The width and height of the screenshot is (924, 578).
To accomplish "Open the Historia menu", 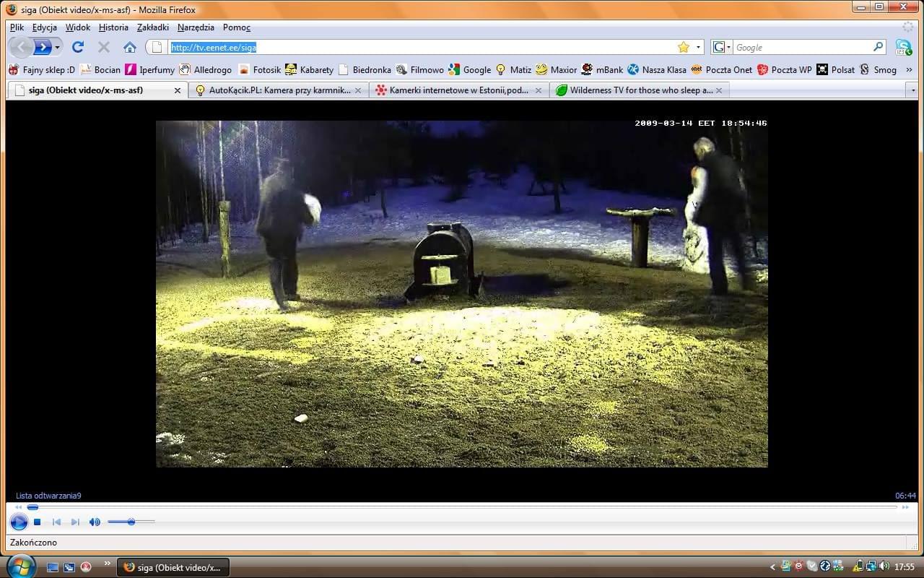I will coord(113,27).
